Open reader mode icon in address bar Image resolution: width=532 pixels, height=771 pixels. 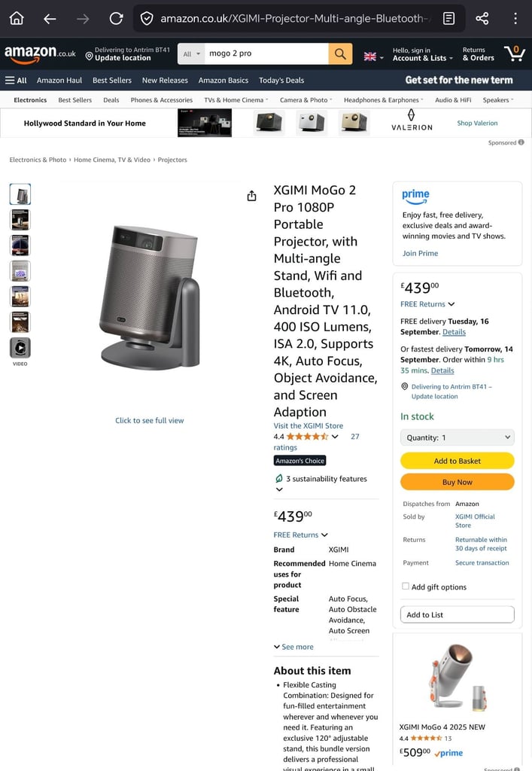pos(448,19)
